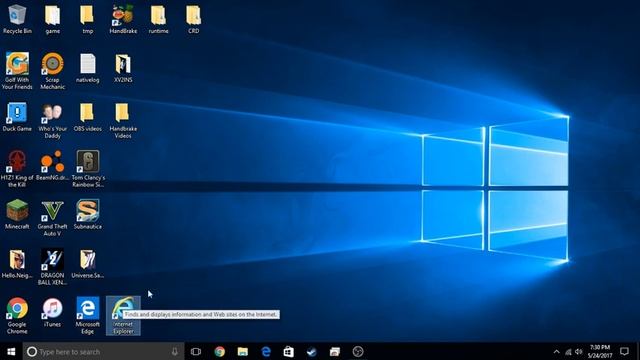
Task: Open the clock and calendar flyout
Action: click(600, 351)
